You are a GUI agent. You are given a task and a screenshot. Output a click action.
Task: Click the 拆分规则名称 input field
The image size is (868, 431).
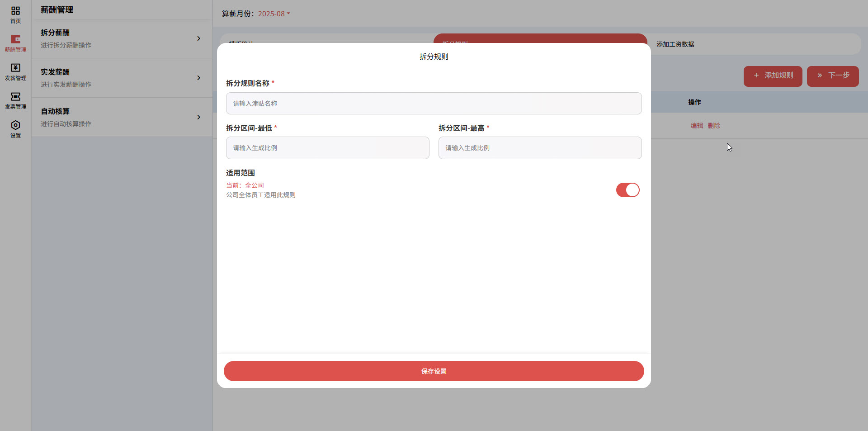(433, 103)
